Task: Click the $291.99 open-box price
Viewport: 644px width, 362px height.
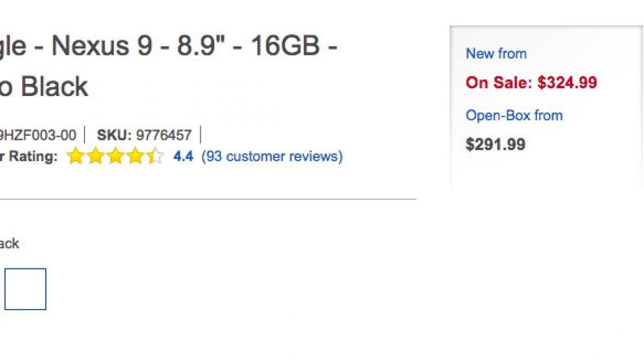Action: [x=496, y=145]
